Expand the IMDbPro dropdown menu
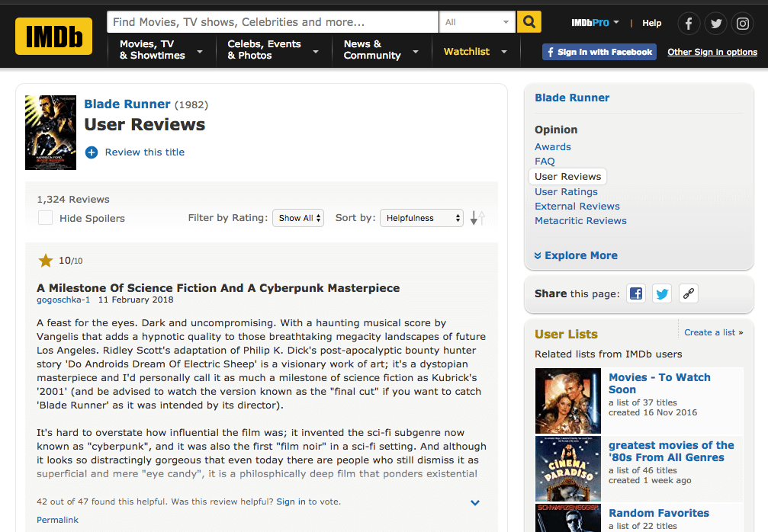This screenshot has width=768, height=532. pyautogui.click(x=595, y=23)
